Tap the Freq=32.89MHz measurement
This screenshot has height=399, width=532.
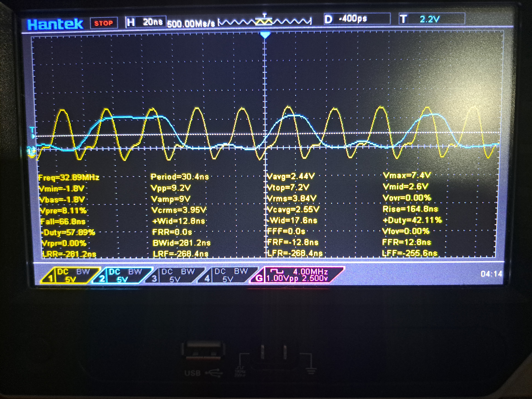pyautogui.click(x=69, y=178)
